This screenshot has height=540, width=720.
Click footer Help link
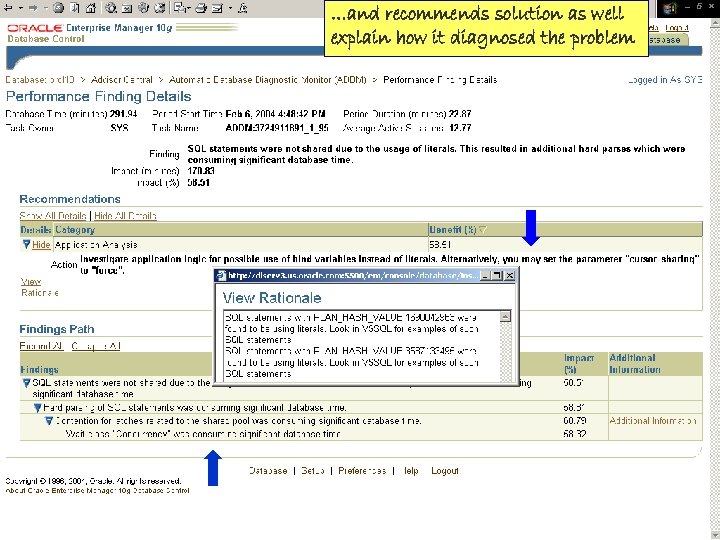[x=411, y=471]
